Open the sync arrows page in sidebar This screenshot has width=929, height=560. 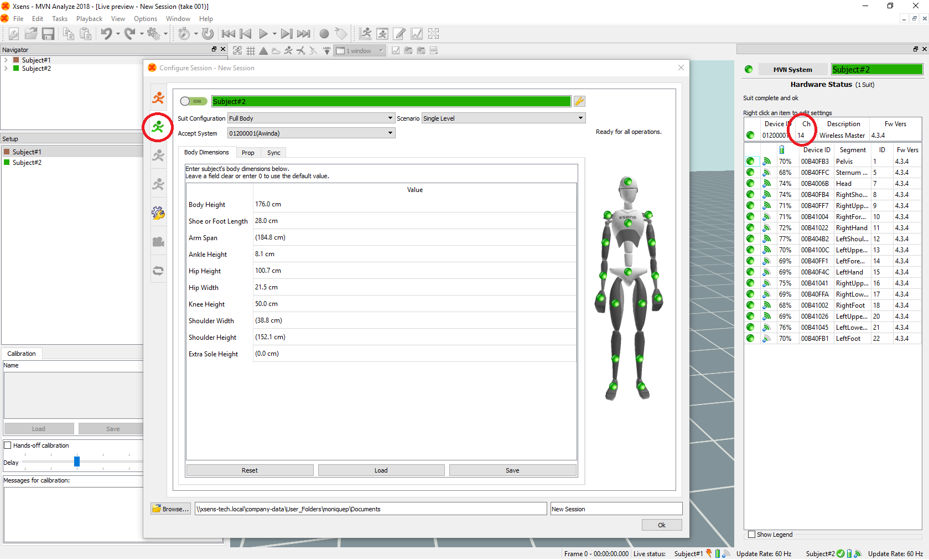(158, 271)
